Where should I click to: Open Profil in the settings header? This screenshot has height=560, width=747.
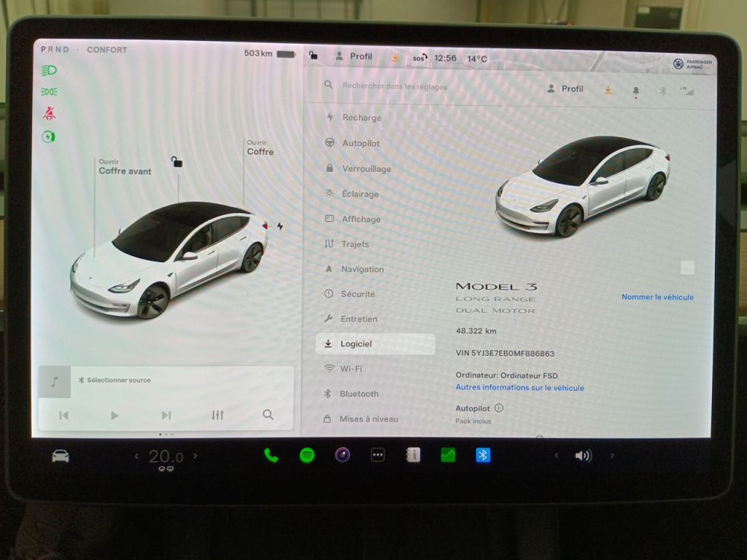tap(565, 88)
